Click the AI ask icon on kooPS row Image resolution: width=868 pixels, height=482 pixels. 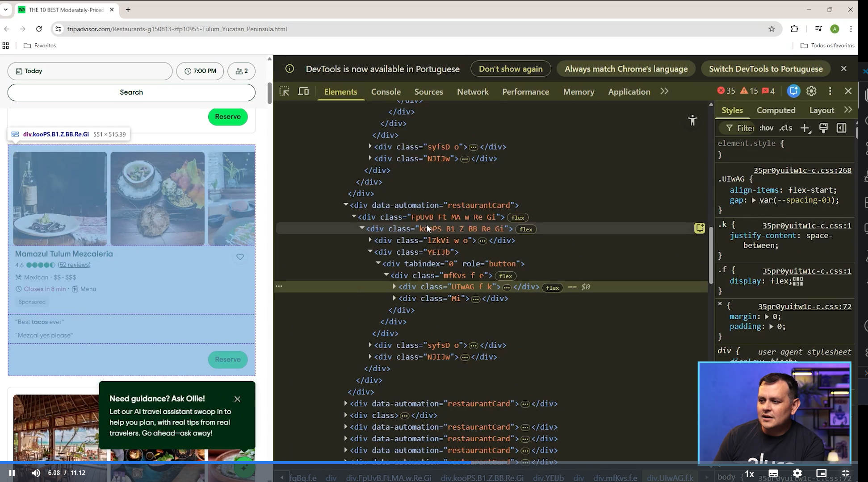tap(700, 229)
